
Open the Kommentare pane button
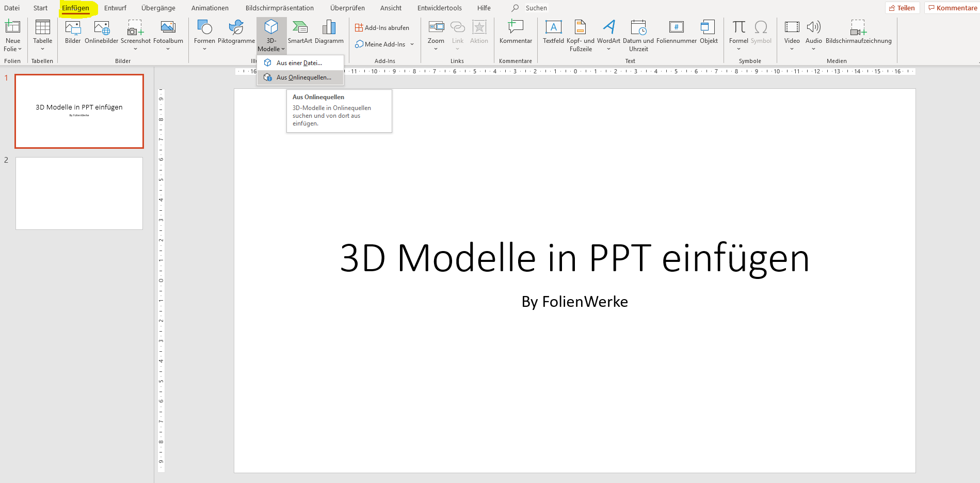(x=952, y=8)
